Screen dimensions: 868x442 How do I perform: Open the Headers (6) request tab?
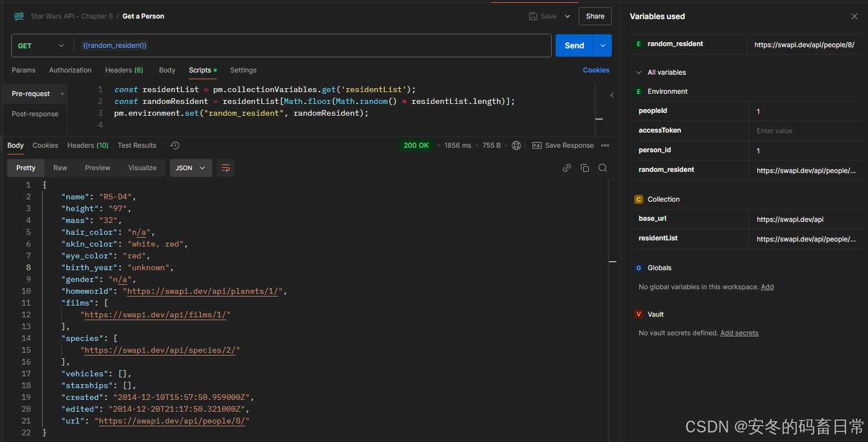coord(124,70)
